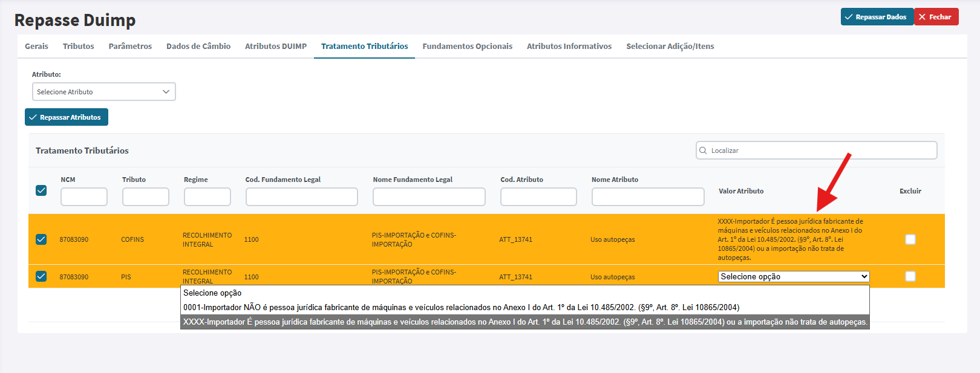Click 'ATT_13741' in COFINS row
980x373 pixels.
516,239
